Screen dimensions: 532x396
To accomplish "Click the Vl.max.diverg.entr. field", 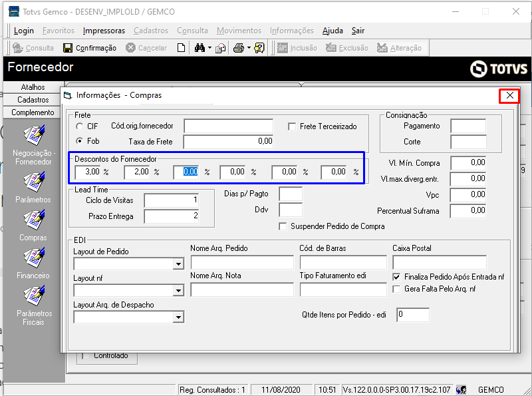I will click(x=468, y=179).
